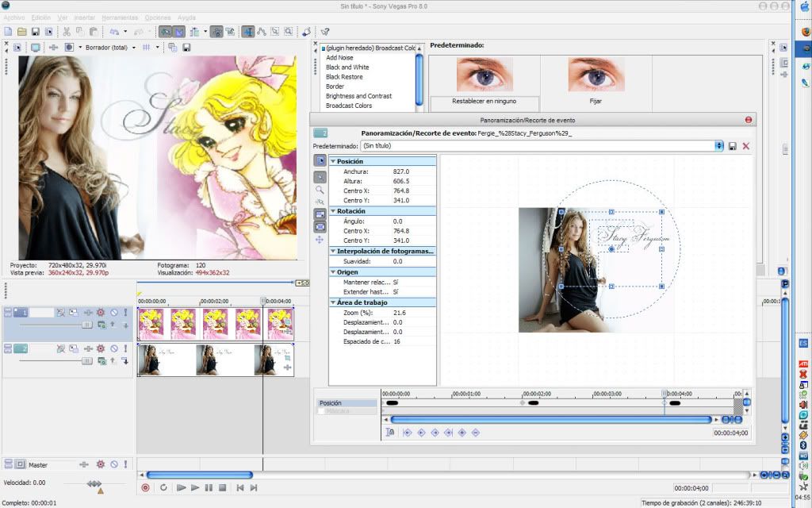Collapse the Interpolación de fotogramas section
The image size is (812, 508).
click(x=333, y=251)
